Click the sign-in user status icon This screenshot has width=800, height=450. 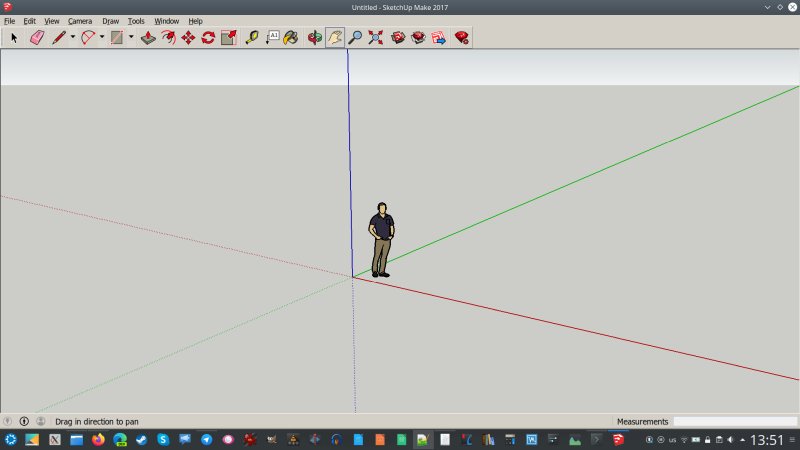41,421
